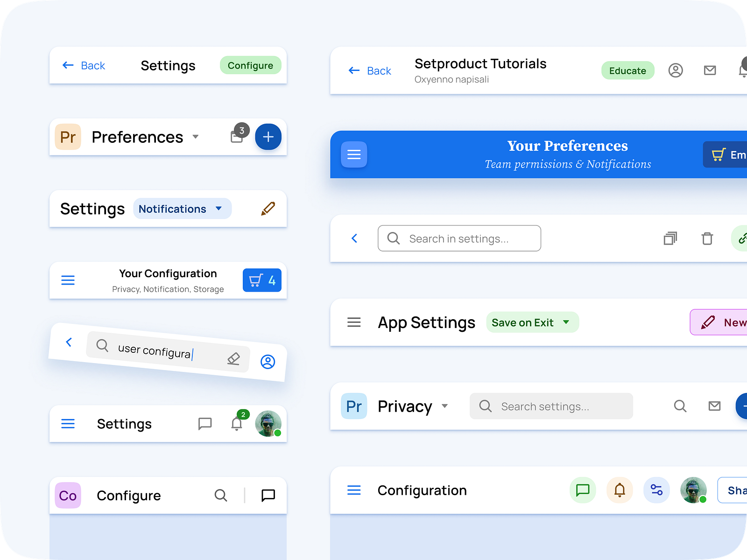Click the edit pencil next to Notifications chip
This screenshot has height=560, width=747.
(x=268, y=209)
